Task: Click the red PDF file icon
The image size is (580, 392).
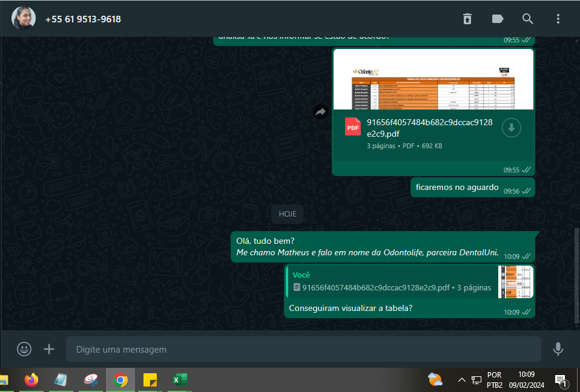Action: [x=353, y=127]
